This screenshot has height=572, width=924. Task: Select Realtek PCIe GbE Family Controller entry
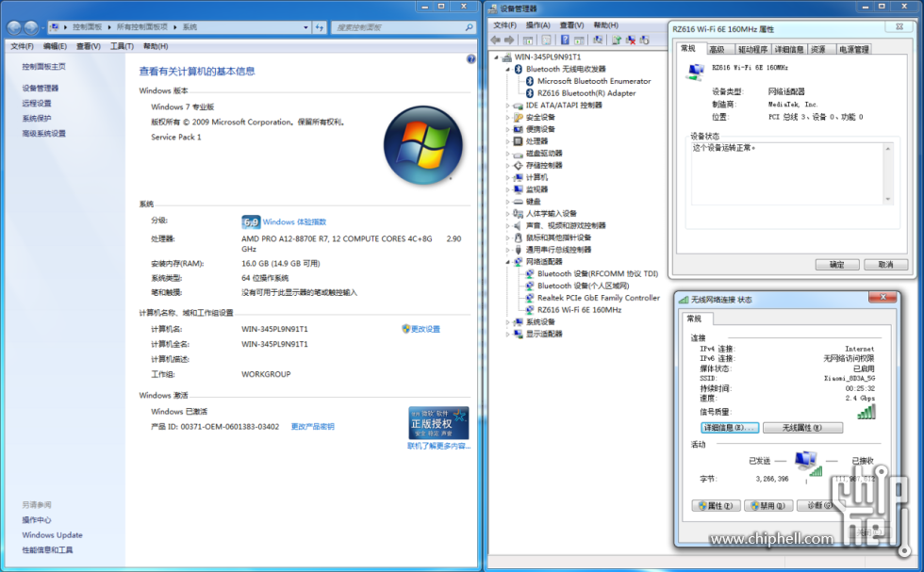pyautogui.click(x=598, y=298)
